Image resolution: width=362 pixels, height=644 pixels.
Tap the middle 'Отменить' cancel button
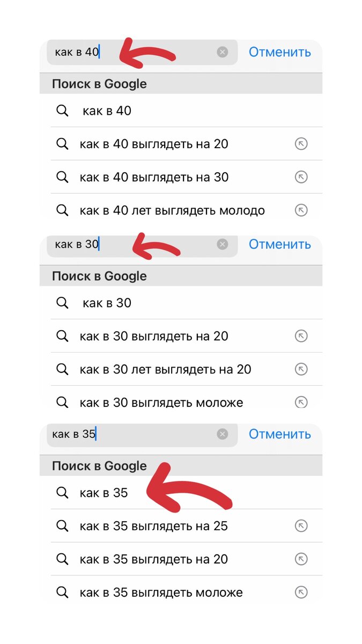tap(279, 244)
